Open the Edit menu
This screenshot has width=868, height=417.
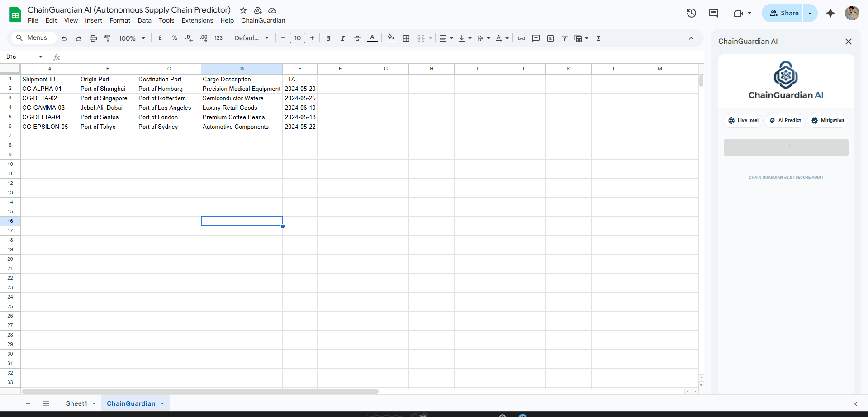tap(51, 20)
